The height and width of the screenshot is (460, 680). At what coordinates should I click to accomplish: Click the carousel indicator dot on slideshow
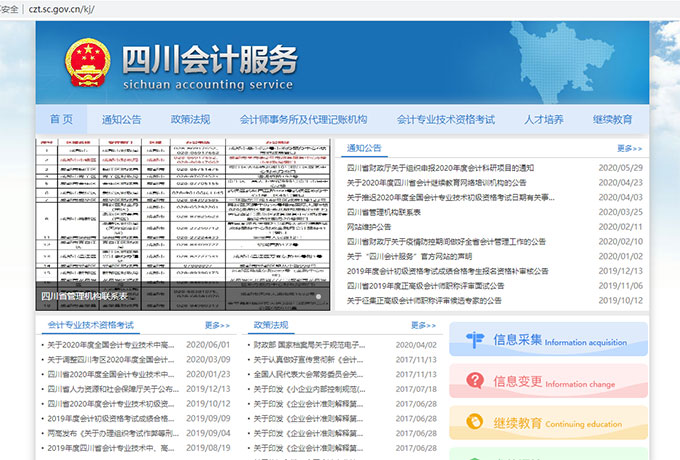tap(319, 296)
